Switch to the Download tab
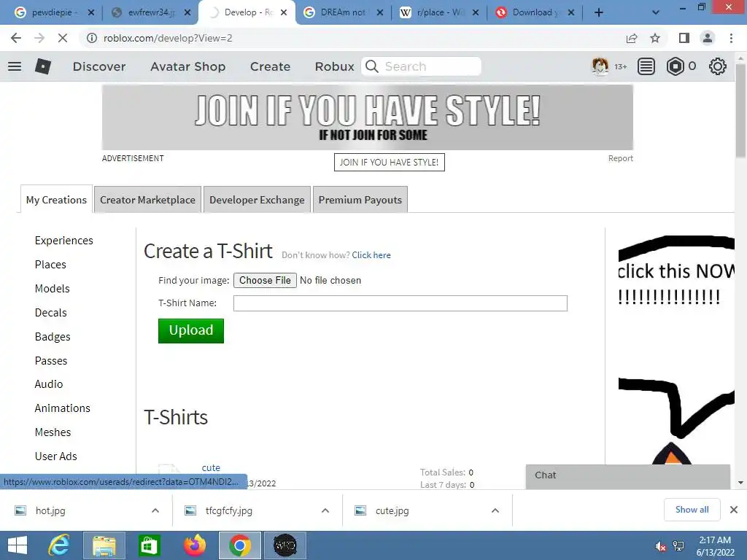The image size is (747, 560). click(535, 12)
